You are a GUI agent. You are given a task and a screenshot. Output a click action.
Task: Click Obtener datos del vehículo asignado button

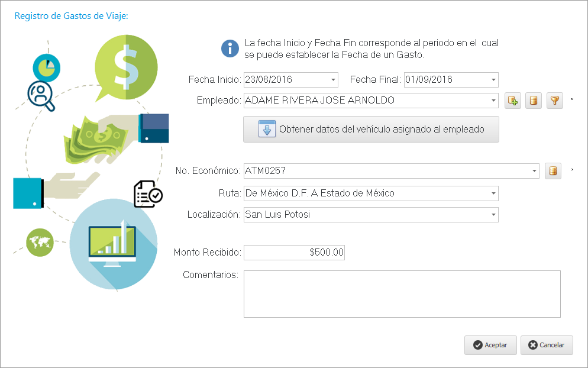(371, 129)
